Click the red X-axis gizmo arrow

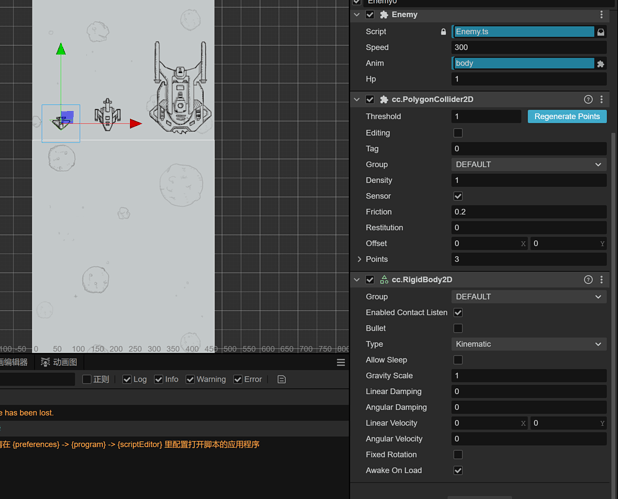[136, 123]
